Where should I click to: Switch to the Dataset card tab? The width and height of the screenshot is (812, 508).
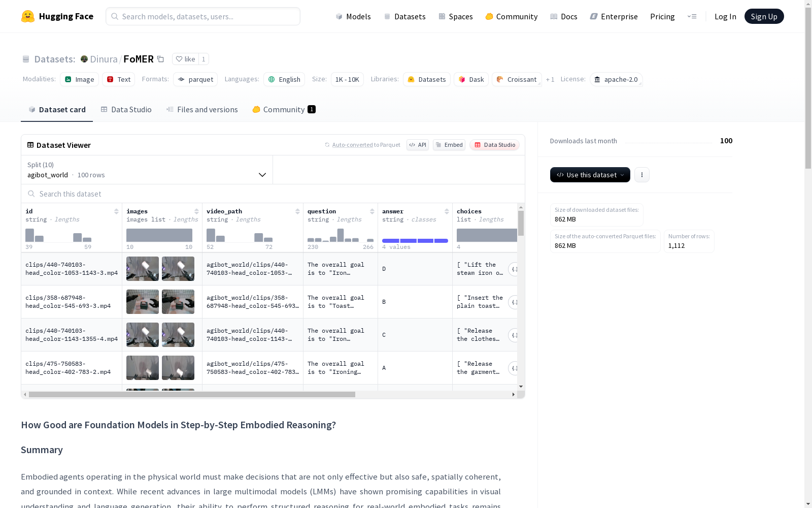[57, 110]
